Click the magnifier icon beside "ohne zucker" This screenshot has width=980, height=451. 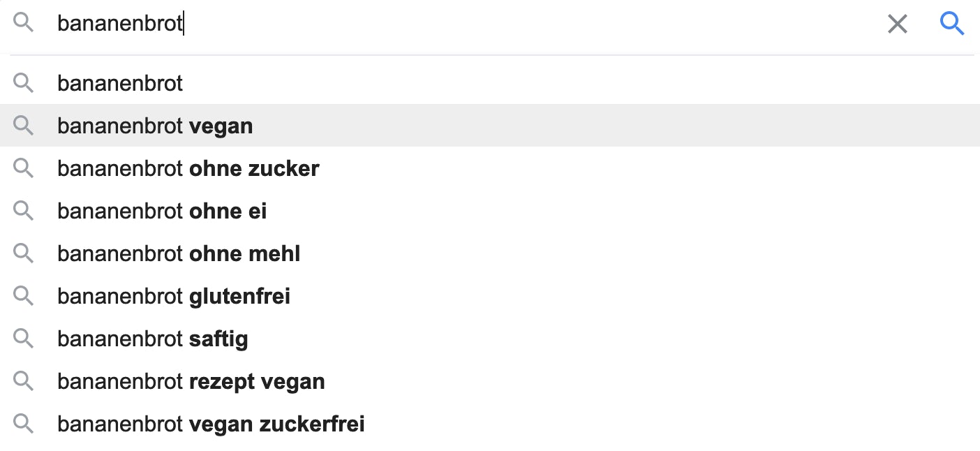pos(24,168)
